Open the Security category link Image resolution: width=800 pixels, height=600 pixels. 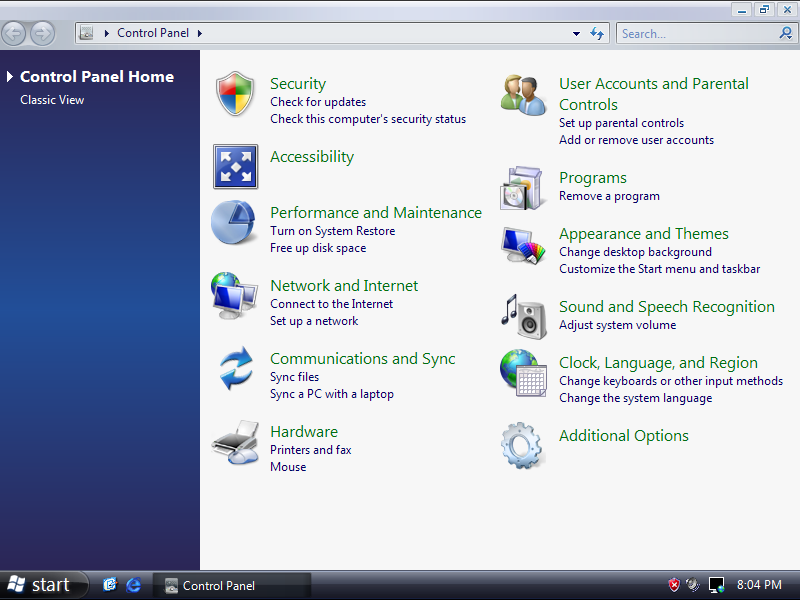click(298, 84)
